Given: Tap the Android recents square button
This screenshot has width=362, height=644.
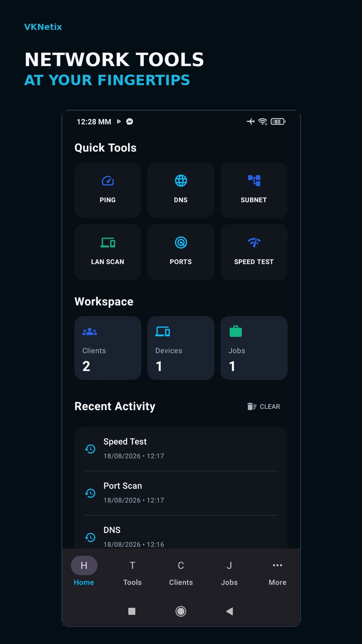Looking at the screenshot, I should coord(132,611).
